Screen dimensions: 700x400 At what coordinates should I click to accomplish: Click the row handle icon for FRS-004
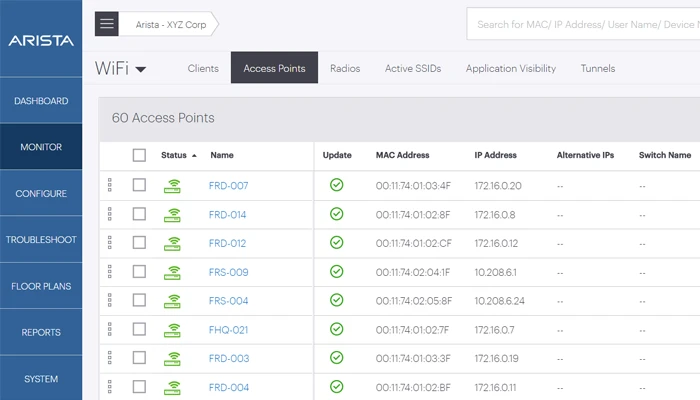(110, 300)
